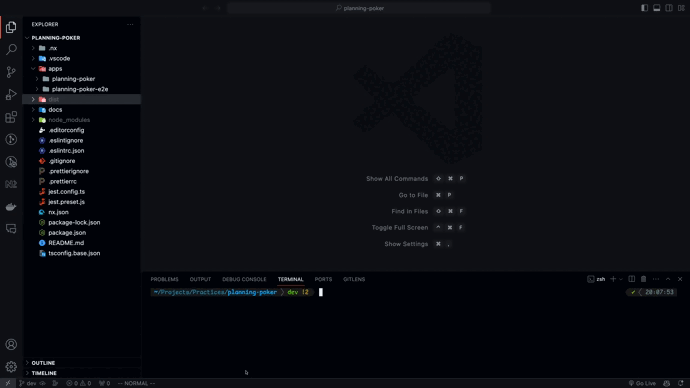Click the Explorer more actions ellipsis
This screenshot has width=690, height=388.
[130, 25]
